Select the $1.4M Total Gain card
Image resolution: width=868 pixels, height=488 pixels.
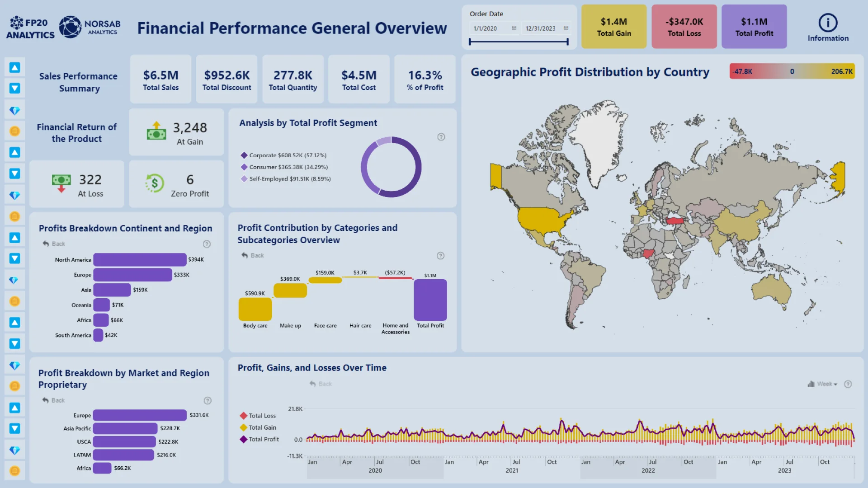[x=614, y=27]
